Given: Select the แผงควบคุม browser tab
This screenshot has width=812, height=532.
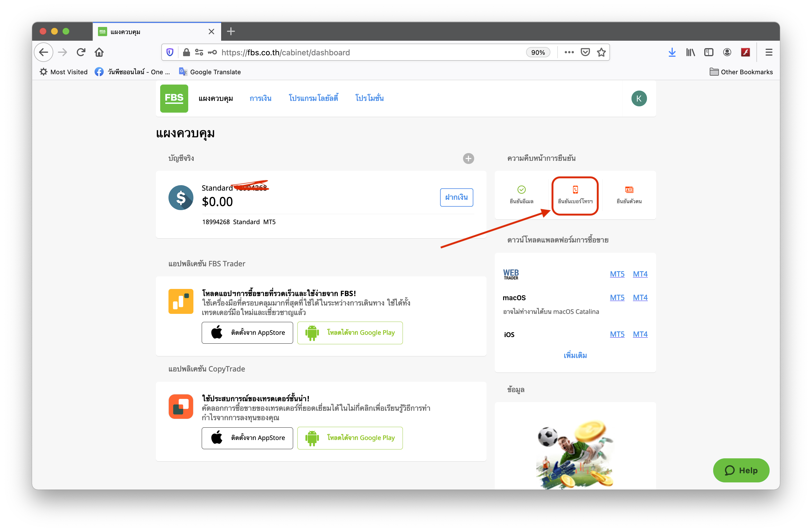Looking at the screenshot, I should coord(157,32).
